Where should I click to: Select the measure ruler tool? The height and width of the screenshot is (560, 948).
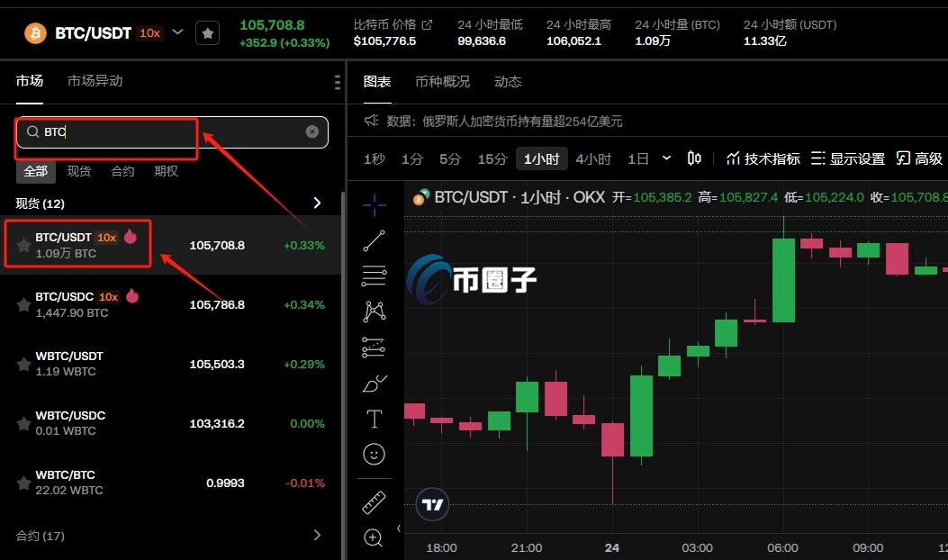tap(374, 502)
